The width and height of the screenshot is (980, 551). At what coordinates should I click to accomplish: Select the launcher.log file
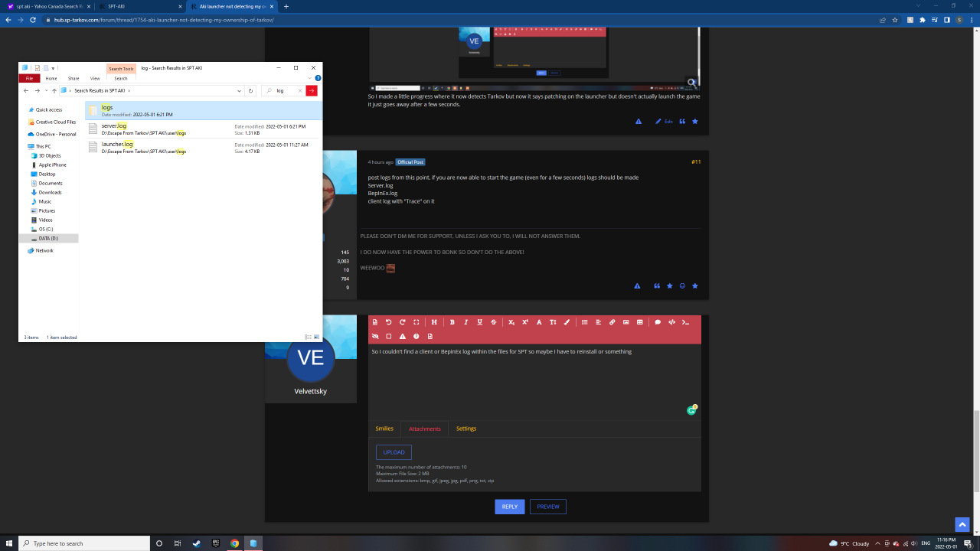click(x=204, y=147)
